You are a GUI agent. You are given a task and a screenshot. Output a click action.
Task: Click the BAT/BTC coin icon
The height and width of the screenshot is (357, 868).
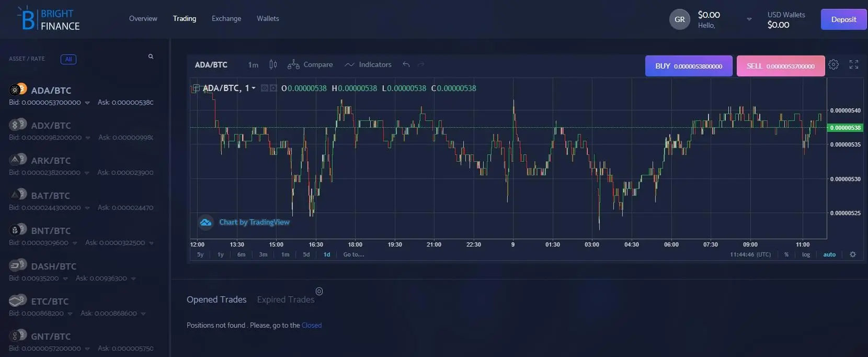pos(18,194)
